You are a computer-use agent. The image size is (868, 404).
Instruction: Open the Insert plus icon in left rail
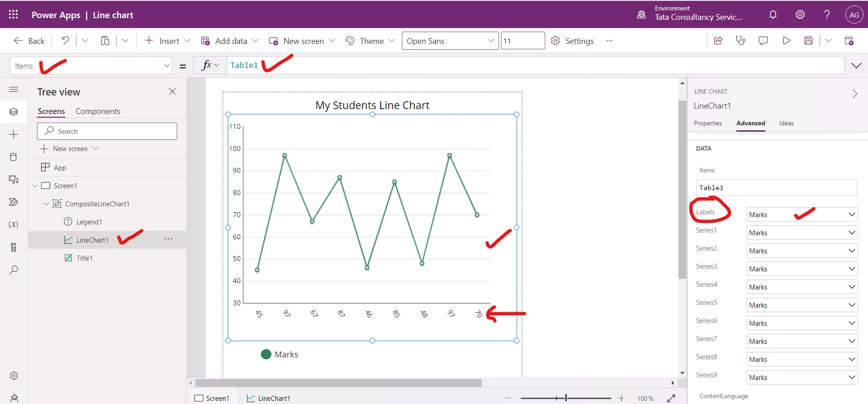tap(14, 134)
